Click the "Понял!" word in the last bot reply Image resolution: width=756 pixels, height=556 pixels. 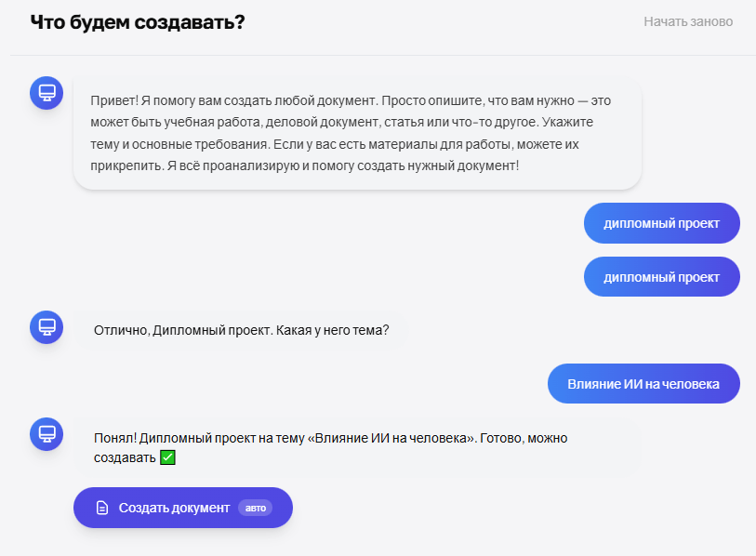point(113,437)
